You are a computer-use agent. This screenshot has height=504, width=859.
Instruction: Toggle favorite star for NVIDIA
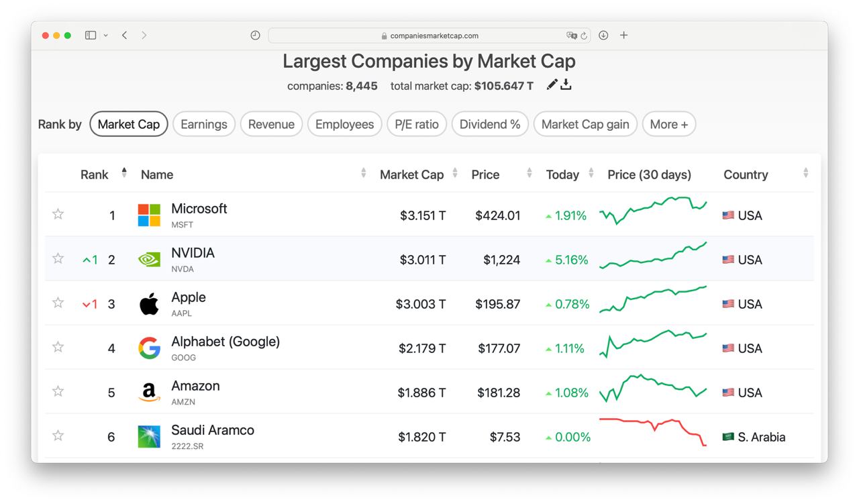pyautogui.click(x=58, y=258)
